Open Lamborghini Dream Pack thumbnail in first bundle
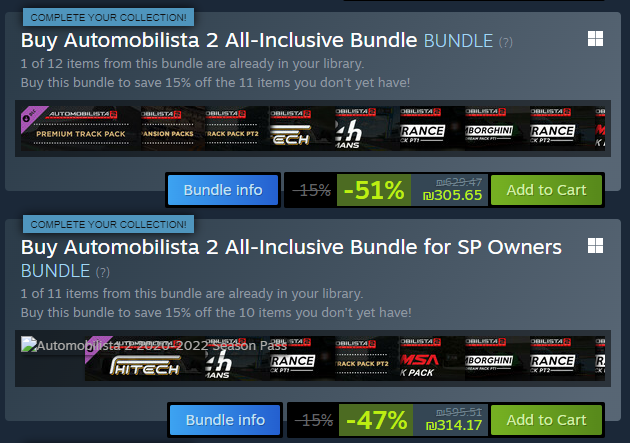Screen dimensions: 630x443 pos(497,128)
